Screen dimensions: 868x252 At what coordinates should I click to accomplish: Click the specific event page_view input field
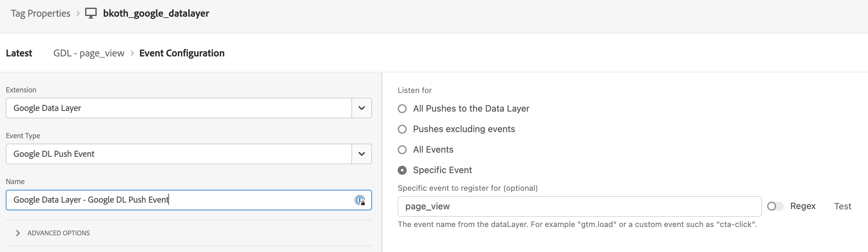(x=579, y=206)
